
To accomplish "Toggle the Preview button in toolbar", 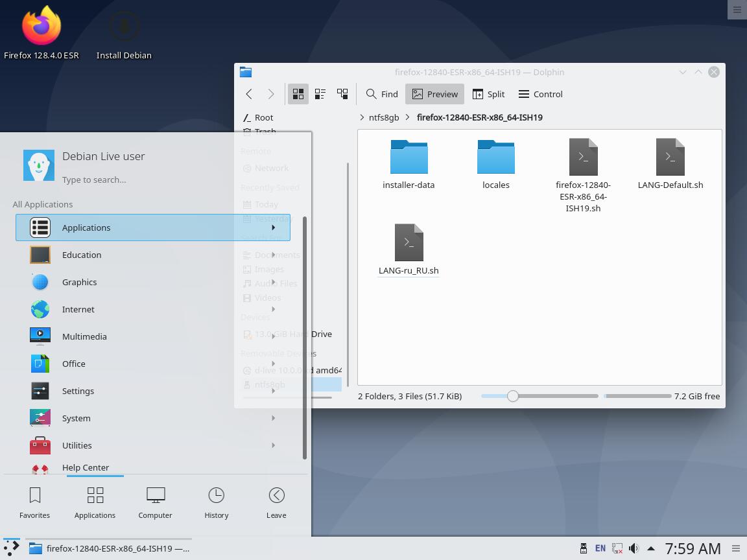I will 435,94.
